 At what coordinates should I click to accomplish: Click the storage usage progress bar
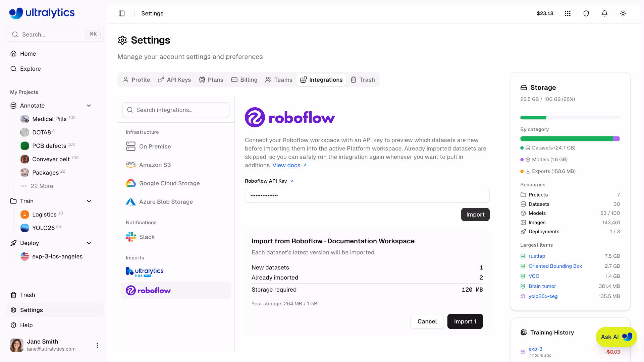(x=570, y=118)
